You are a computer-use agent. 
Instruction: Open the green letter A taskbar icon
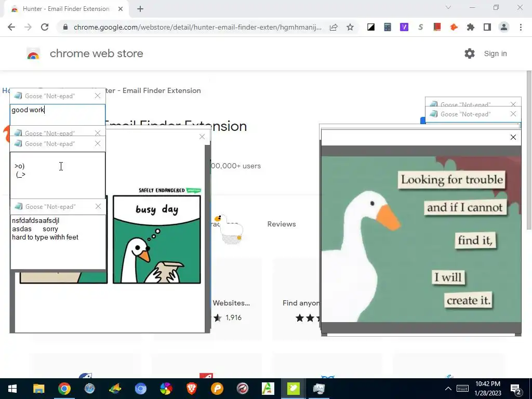268,389
